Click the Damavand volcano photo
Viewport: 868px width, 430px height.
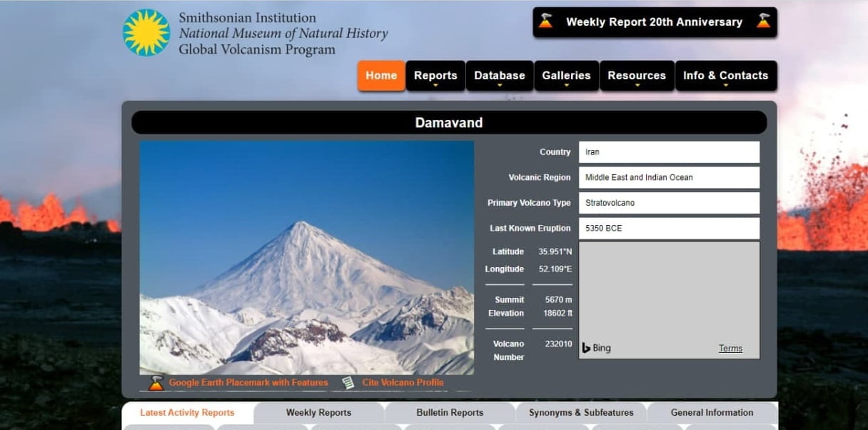pos(306,257)
